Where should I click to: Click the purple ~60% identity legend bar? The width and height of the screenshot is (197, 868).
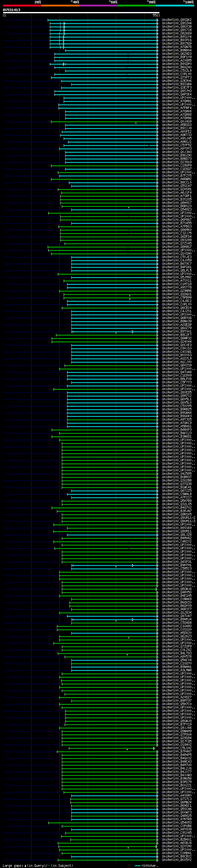coord(99,6)
